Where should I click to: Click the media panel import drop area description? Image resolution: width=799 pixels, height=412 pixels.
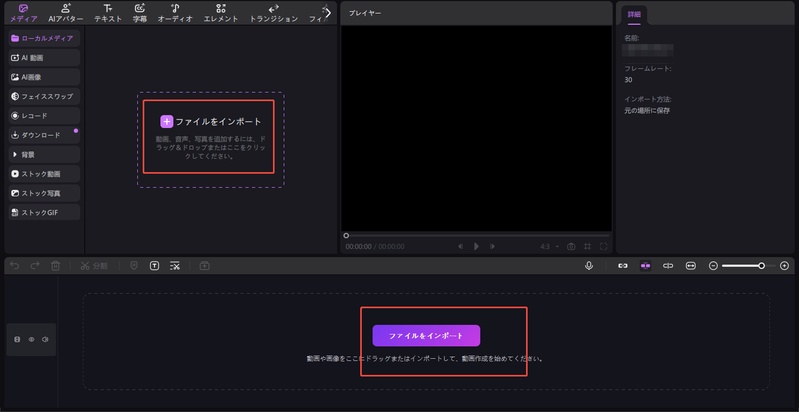coord(210,147)
